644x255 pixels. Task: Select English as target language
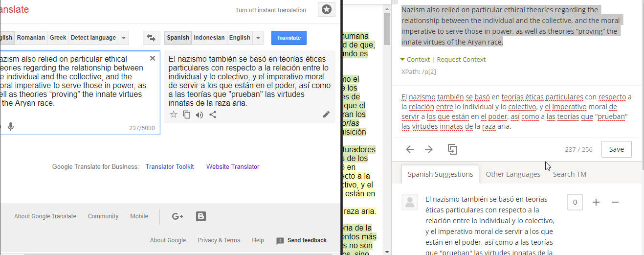240,38
